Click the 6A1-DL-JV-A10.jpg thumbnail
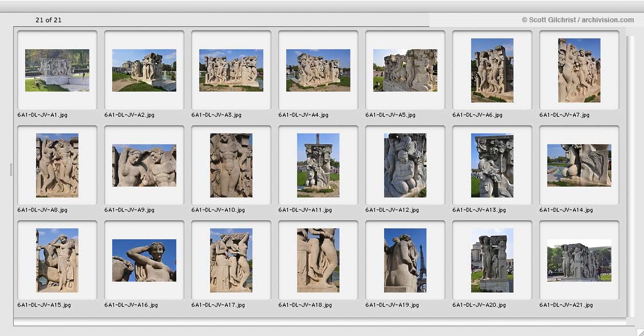Viewport: 644px width, 336px height. [231, 165]
